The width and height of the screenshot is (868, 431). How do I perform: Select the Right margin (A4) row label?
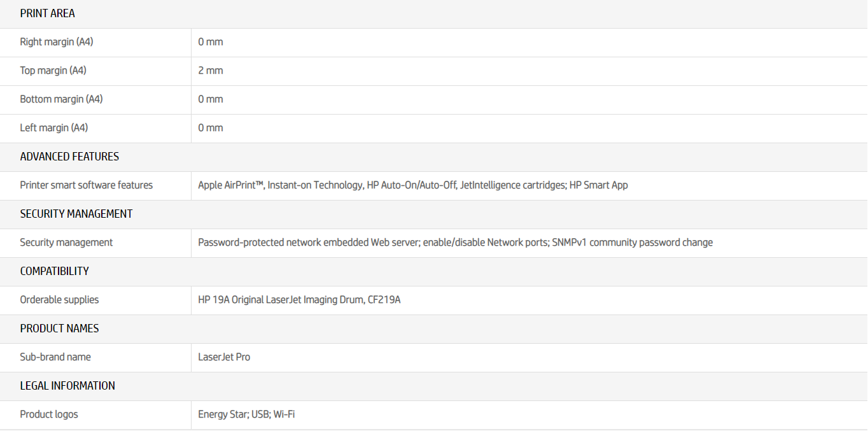[x=57, y=42]
